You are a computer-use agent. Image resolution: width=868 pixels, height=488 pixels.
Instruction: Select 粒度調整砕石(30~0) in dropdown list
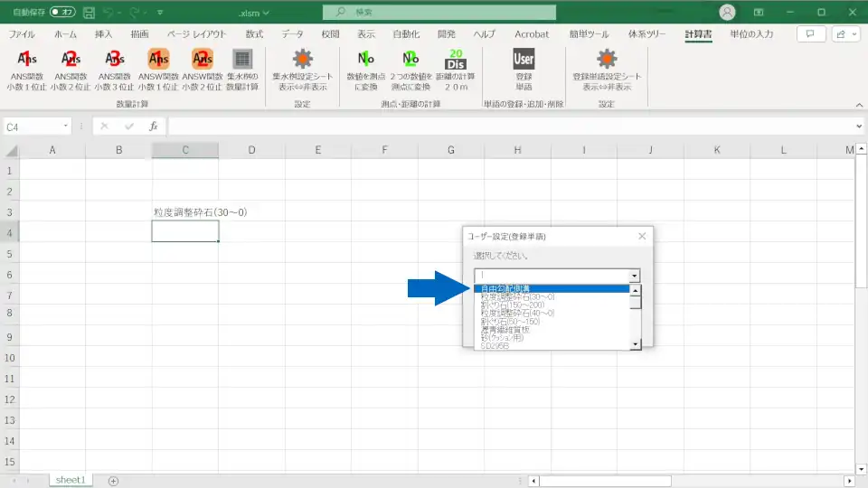pos(552,297)
